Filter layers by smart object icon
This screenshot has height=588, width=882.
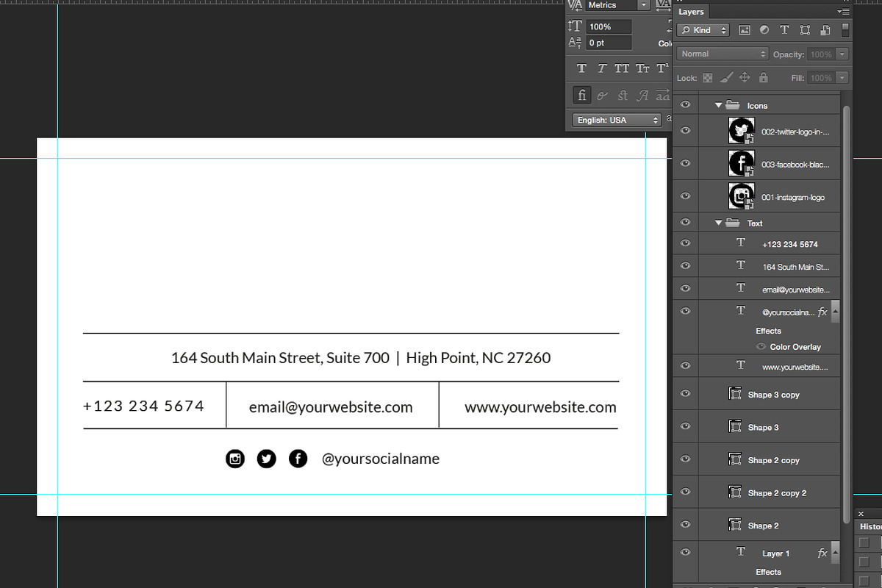tap(825, 30)
